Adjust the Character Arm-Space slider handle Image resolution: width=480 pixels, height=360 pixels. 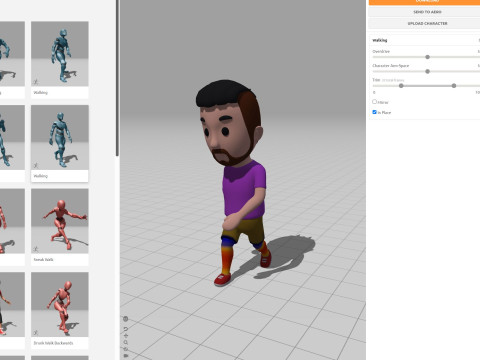(427, 71)
